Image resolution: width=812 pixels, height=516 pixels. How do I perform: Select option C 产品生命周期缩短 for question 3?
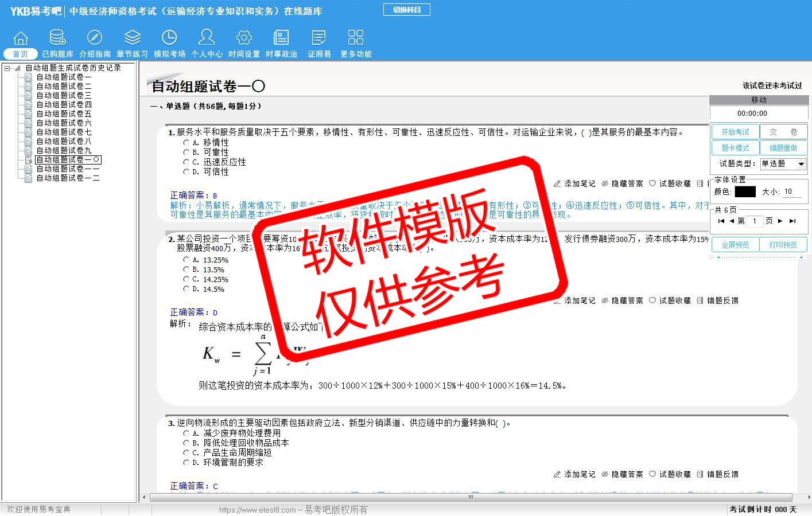[186, 453]
